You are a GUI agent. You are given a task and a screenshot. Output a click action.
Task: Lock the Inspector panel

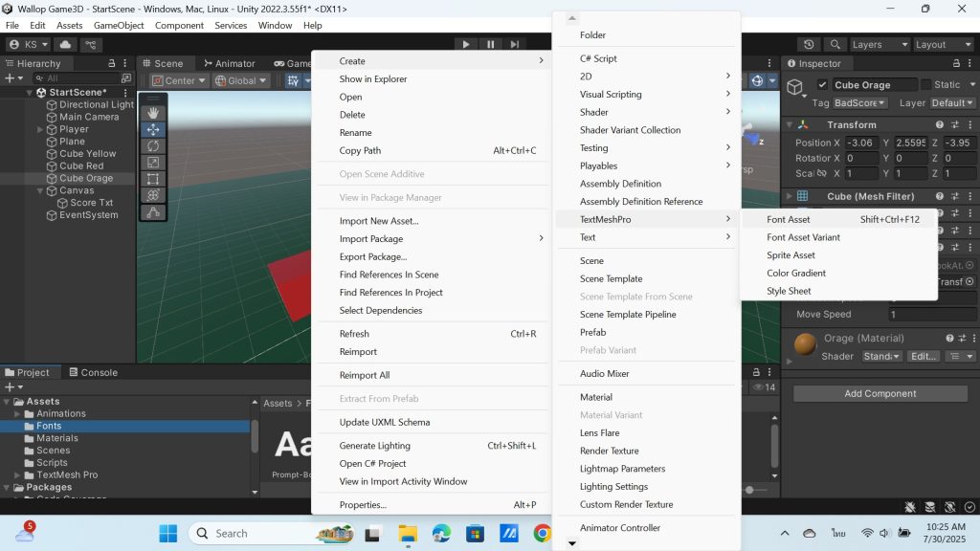pyautogui.click(x=956, y=63)
